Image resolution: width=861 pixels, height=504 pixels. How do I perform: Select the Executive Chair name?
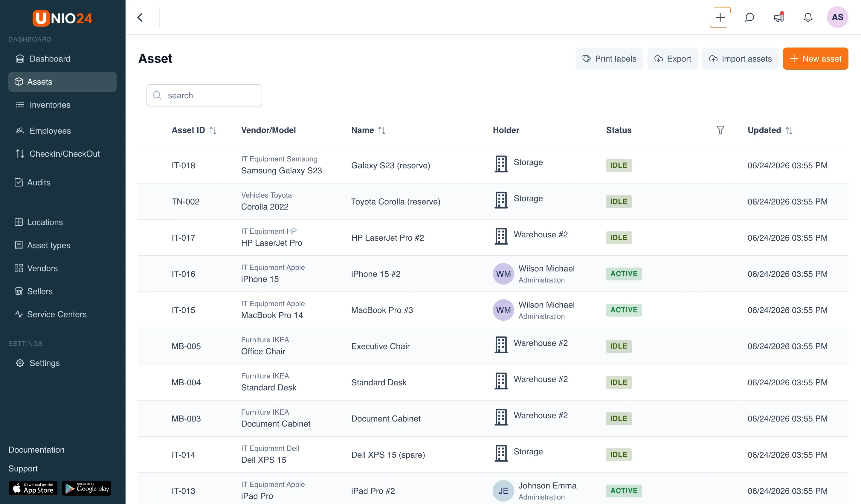tap(380, 346)
